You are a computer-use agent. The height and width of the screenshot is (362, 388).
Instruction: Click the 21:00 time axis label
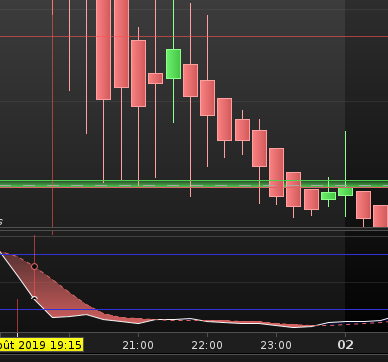click(138, 345)
